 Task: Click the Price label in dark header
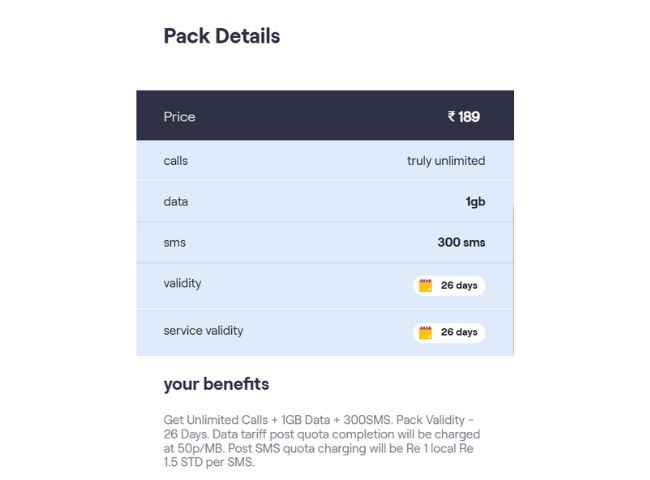click(x=179, y=117)
